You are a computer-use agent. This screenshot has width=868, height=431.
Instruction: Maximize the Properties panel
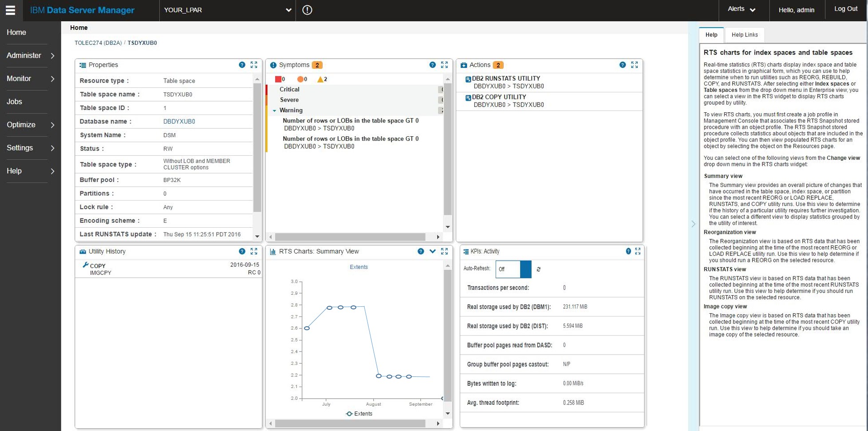[x=254, y=65]
